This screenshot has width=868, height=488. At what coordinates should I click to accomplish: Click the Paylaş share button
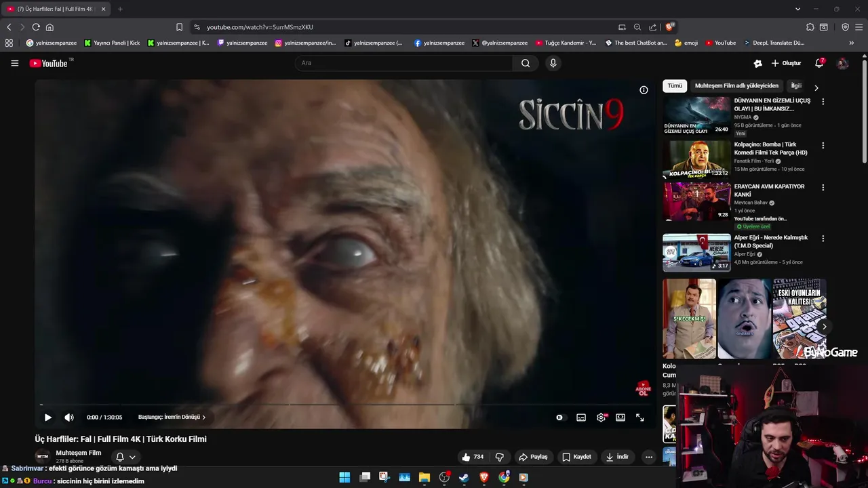point(533,457)
